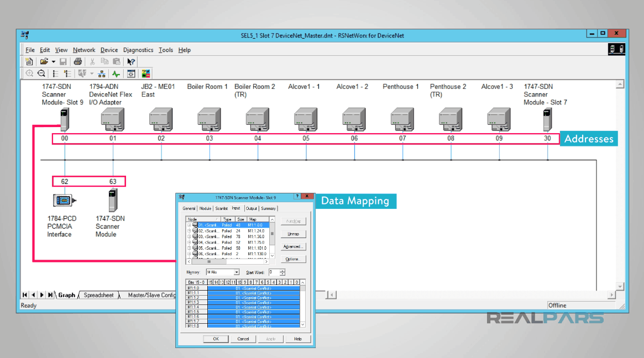
Task: Click the green online pulse icon
Action: [x=116, y=74]
